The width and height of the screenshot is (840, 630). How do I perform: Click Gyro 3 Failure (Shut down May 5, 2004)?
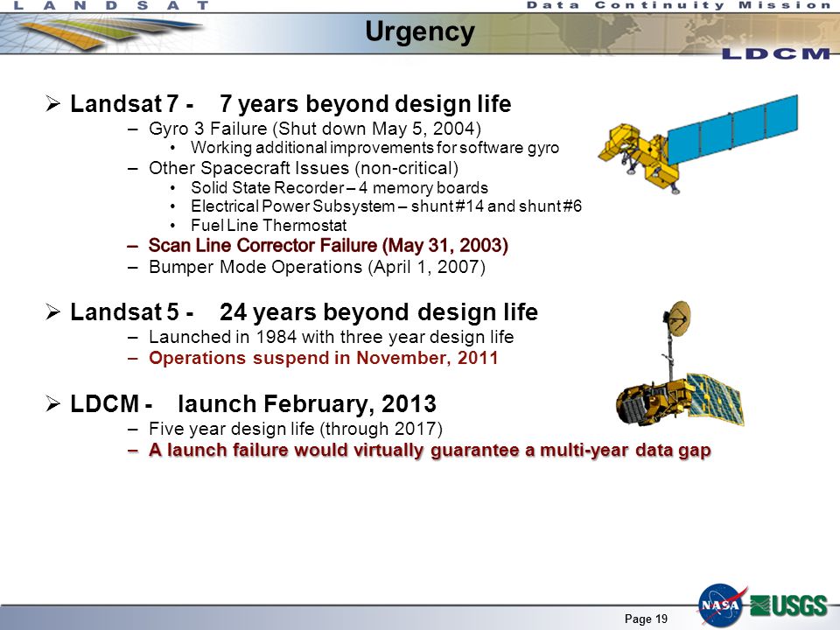(x=315, y=129)
